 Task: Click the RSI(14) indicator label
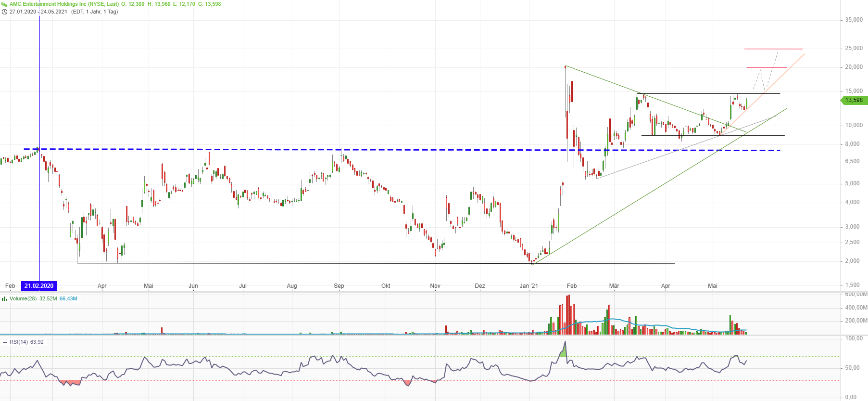point(19,342)
